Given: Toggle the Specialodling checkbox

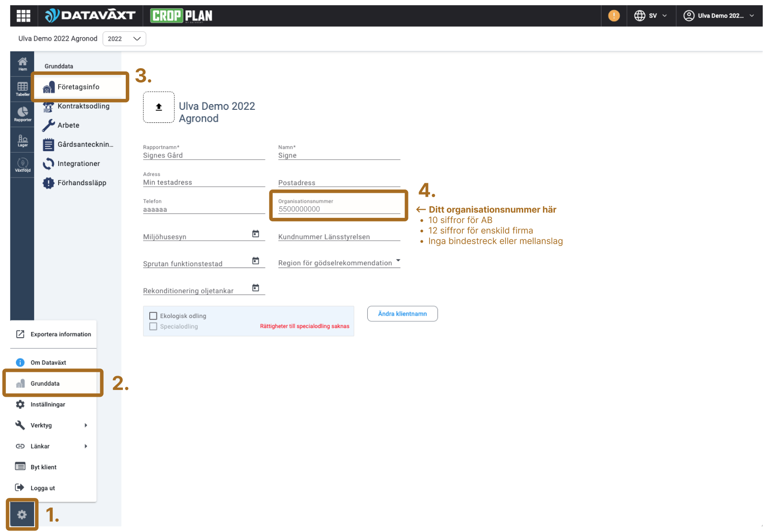Looking at the screenshot, I should click(x=153, y=327).
